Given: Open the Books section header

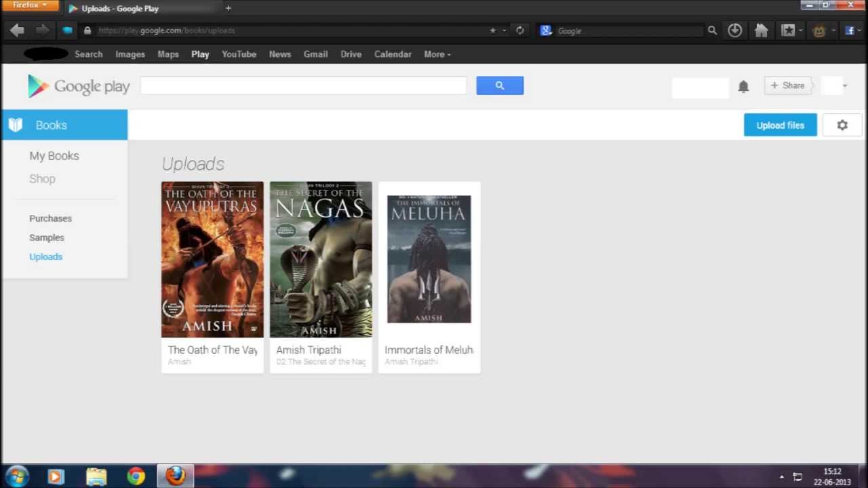Looking at the screenshot, I should point(64,125).
